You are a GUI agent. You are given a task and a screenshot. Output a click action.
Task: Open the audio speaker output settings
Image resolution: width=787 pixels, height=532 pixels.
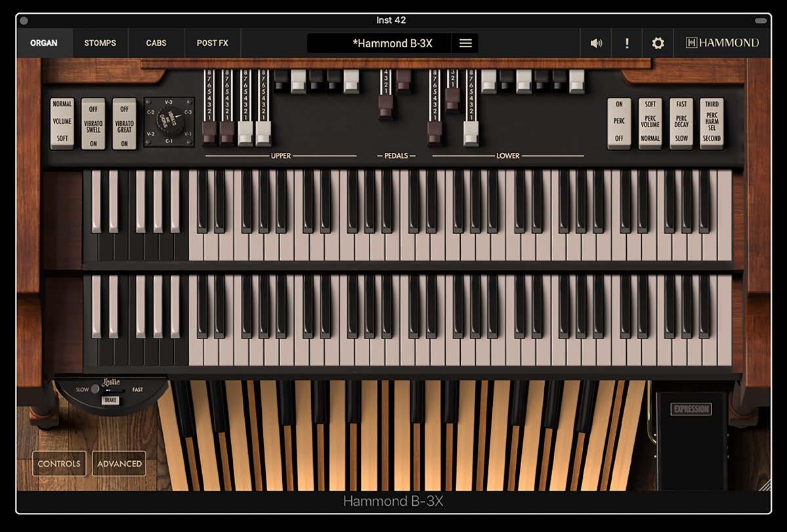click(x=596, y=43)
